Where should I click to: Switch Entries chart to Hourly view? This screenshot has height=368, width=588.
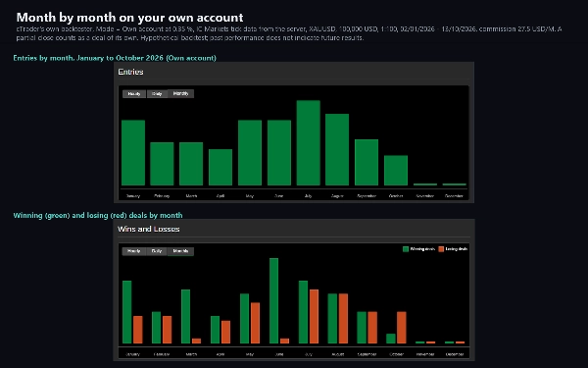coord(134,94)
